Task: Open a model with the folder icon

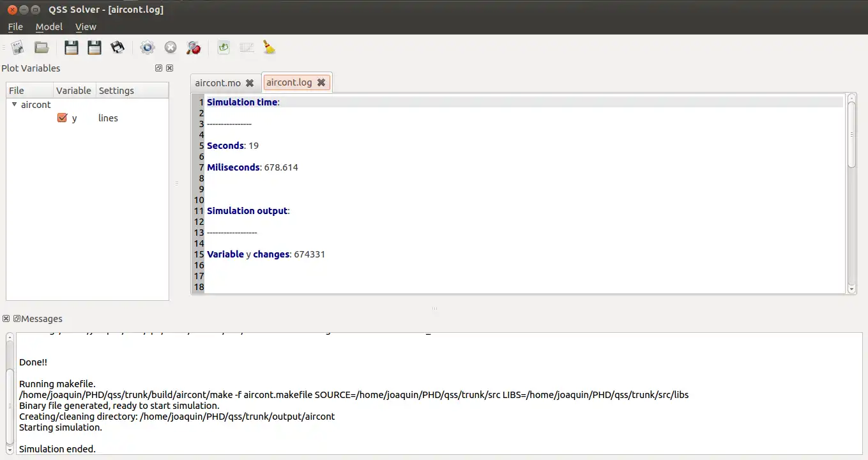Action: coord(42,47)
